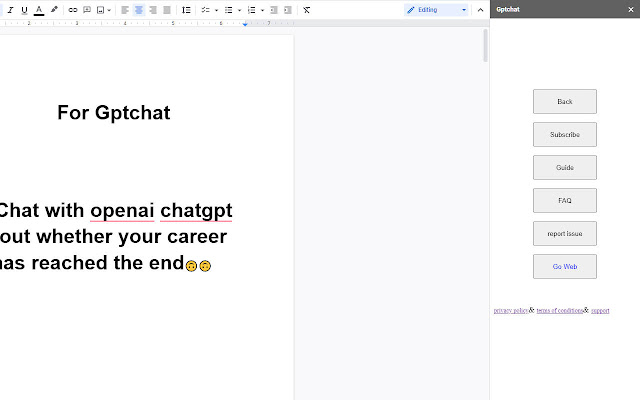Close the Gptchat sidebar
The image size is (640, 400).
point(631,9)
